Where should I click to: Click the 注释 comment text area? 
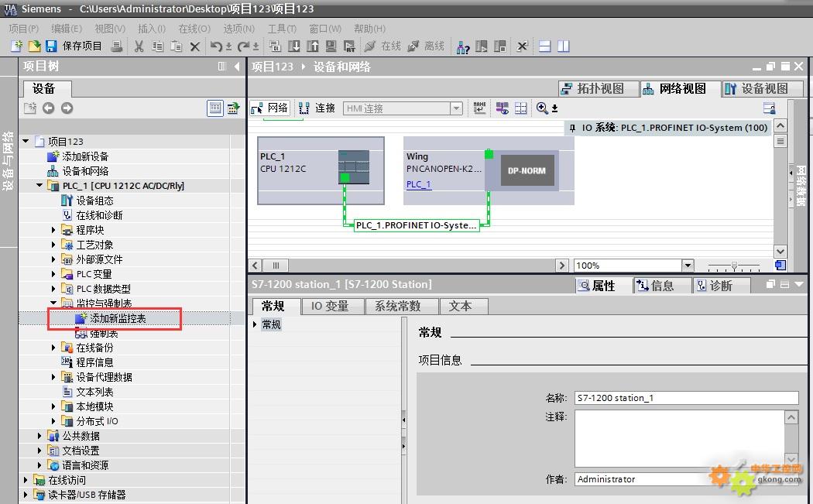coord(679,439)
